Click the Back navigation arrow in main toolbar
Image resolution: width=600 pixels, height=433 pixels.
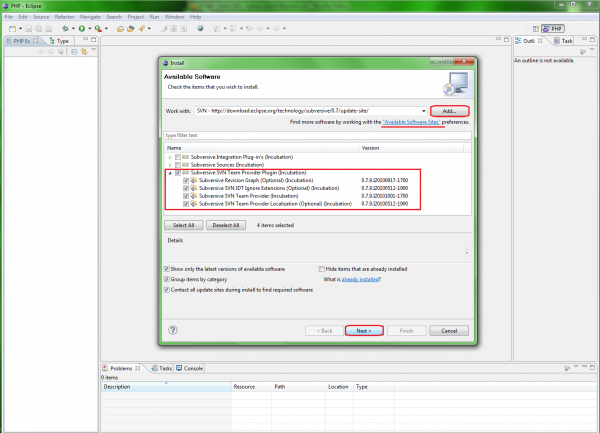pos(260,29)
